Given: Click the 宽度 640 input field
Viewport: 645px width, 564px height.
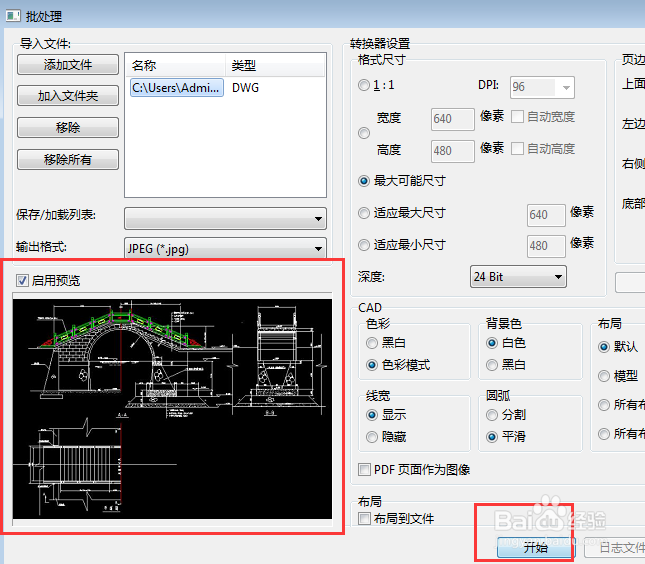Looking at the screenshot, I should click(x=452, y=119).
